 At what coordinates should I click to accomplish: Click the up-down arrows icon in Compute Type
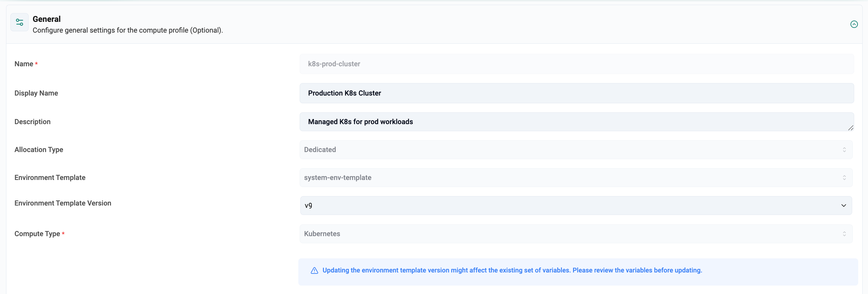point(844,234)
